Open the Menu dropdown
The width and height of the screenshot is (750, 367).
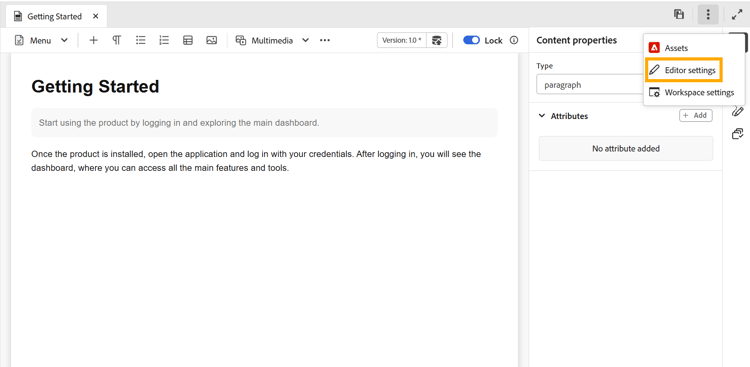point(41,40)
